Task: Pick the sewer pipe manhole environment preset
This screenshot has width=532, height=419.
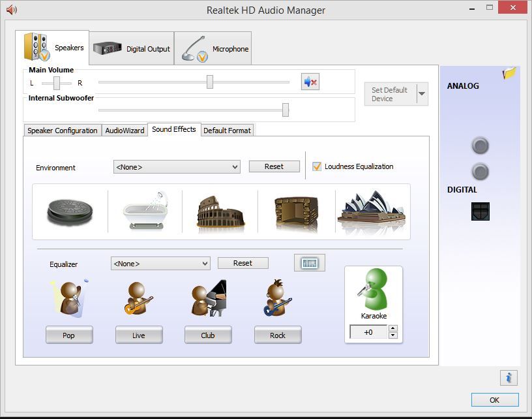Action: [70, 212]
